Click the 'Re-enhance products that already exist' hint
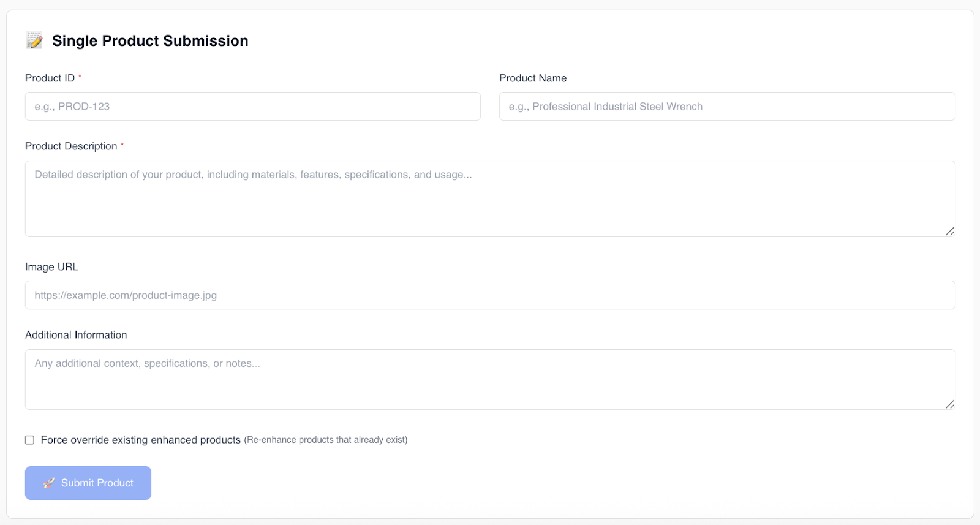 tap(325, 440)
